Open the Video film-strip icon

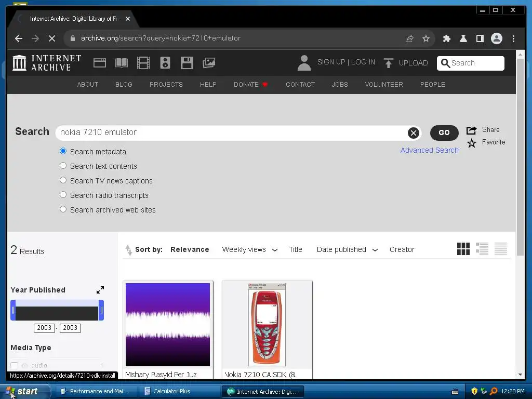[x=143, y=63]
